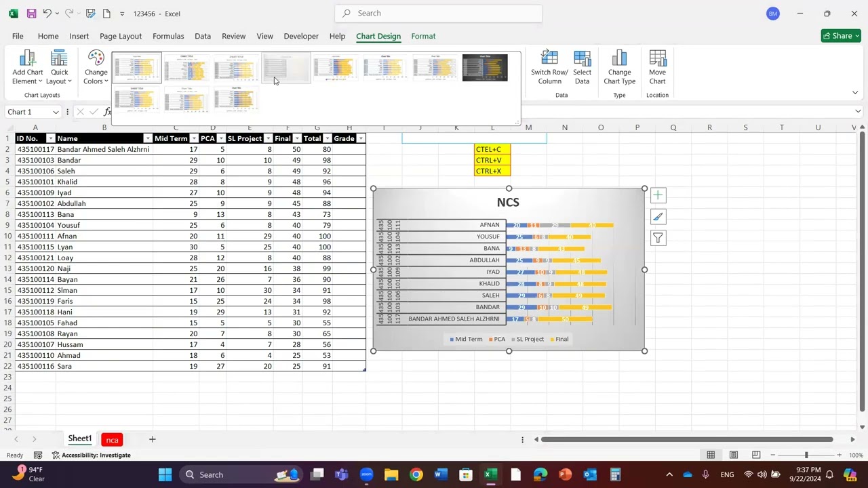The height and width of the screenshot is (488, 868).
Task: Open the ID No. column filter dropdown
Action: coord(50,138)
